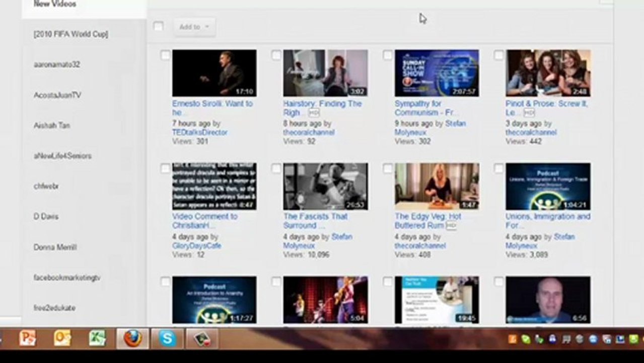Select AcostaJuanTV subscription in the sidebar
The image size is (644, 363).
pos(57,95)
